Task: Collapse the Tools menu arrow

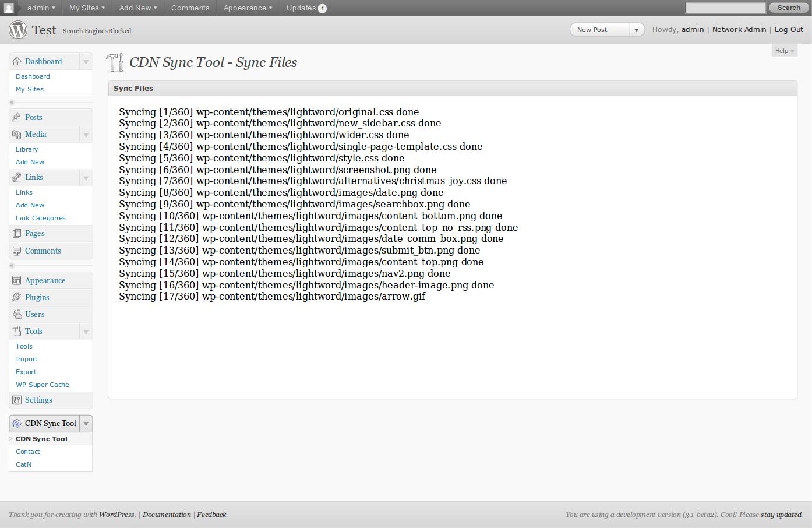Action: click(x=86, y=332)
